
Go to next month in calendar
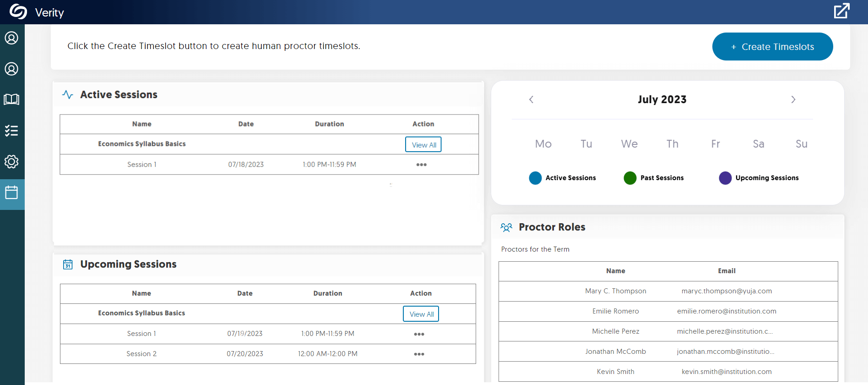pyautogui.click(x=793, y=99)
